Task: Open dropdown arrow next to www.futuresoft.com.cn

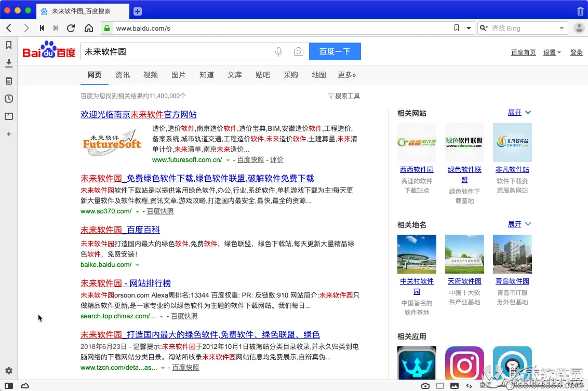Action: [x=227, y=160]
